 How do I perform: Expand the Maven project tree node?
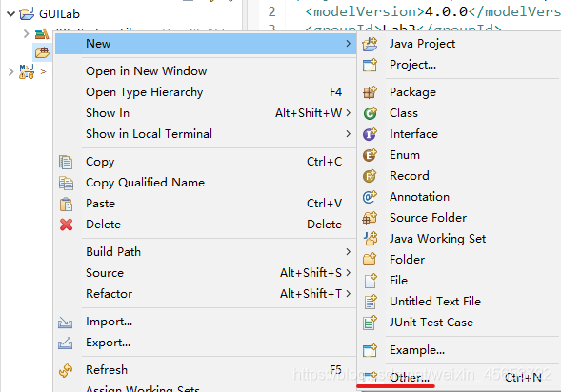(10, 71)
